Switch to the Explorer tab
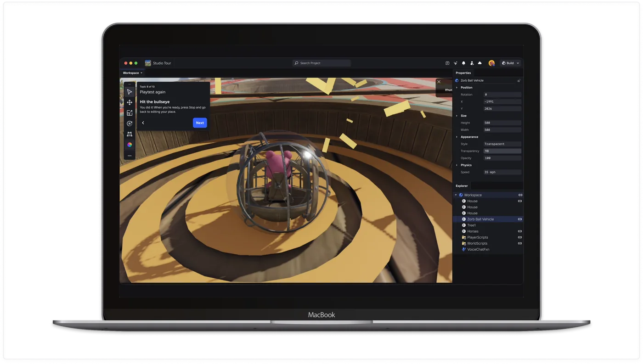 [x=462, y=186]
